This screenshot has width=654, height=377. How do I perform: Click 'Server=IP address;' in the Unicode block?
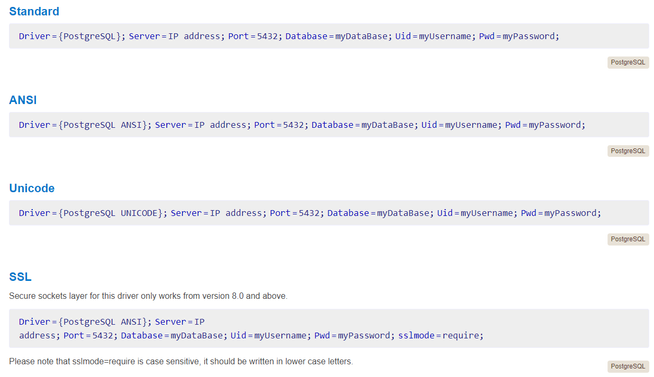click(219, 213)
